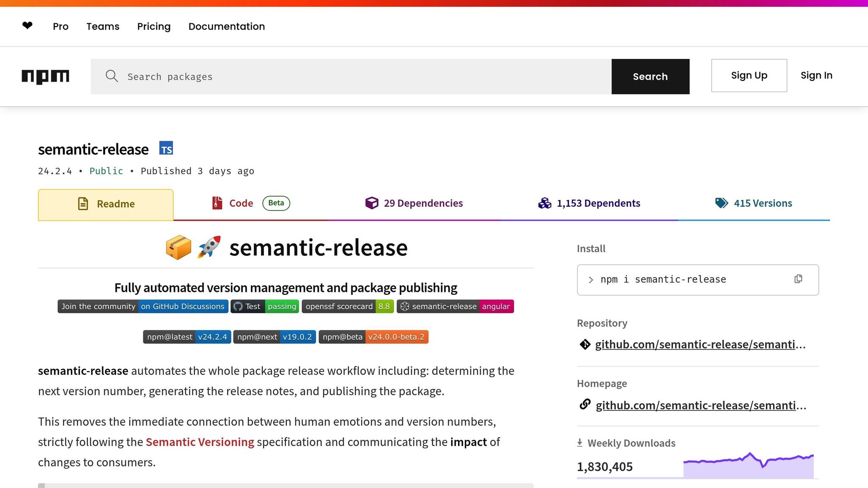Click the Code zip file icon
This screenshot has height=488, width=868.
point(217,203)
